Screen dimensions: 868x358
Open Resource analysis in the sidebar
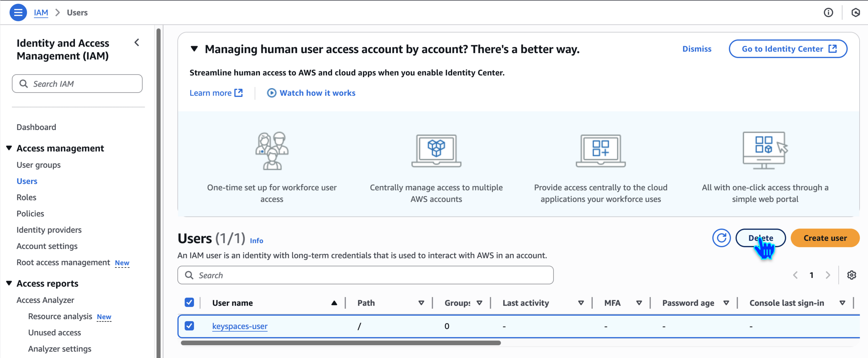tap(60, 316)
